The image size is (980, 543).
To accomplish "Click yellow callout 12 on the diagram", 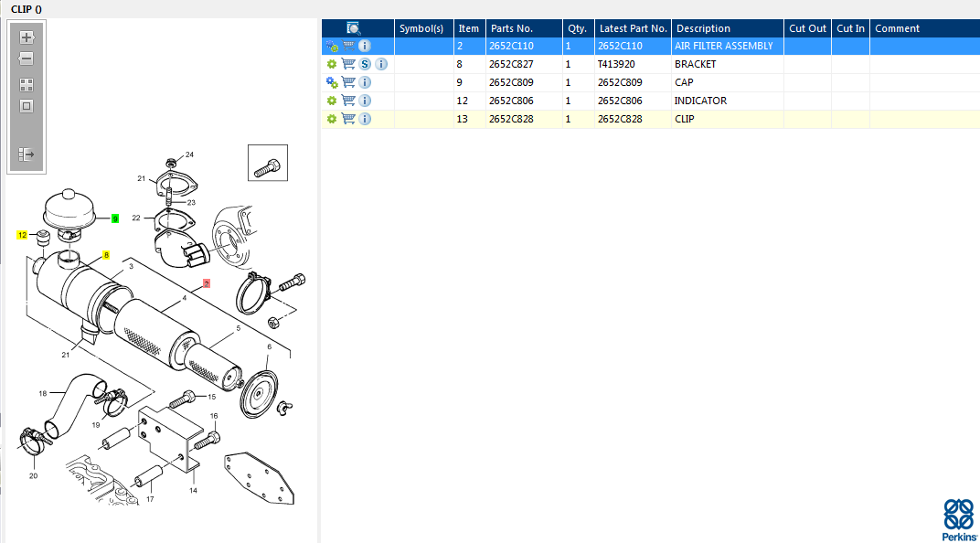I will (x=22, y=235).
